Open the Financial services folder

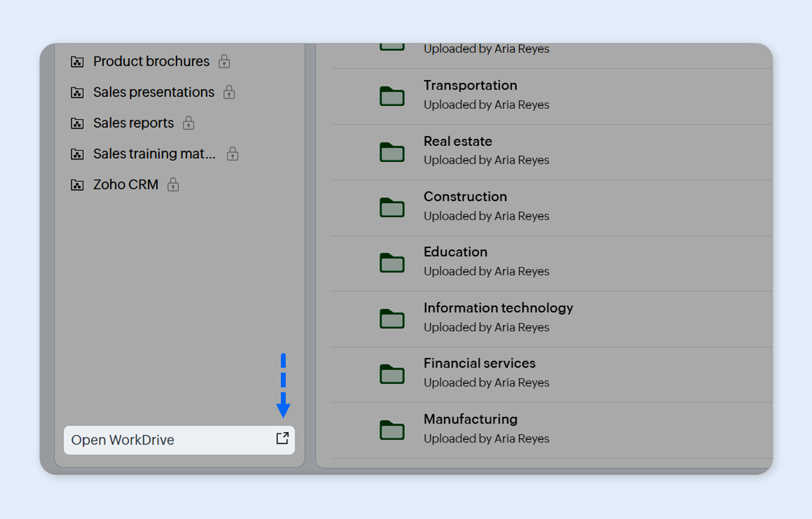tap(479, 364)
